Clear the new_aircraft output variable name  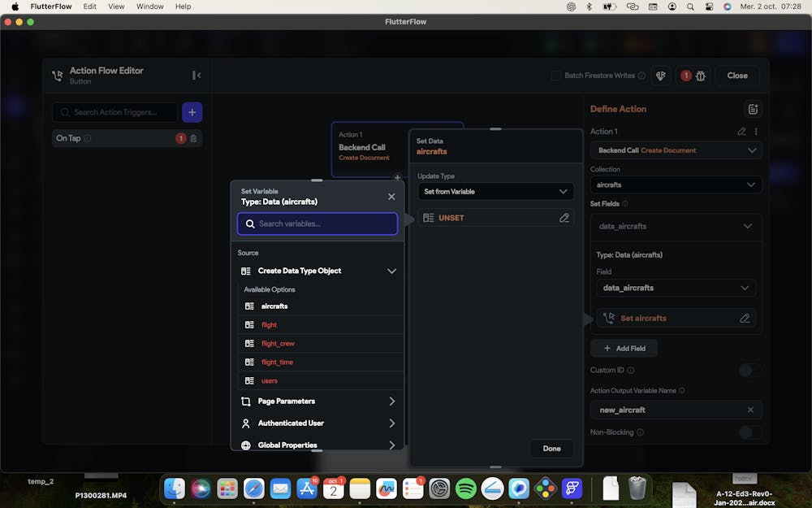pyautogui.click(x=750, y=410)
